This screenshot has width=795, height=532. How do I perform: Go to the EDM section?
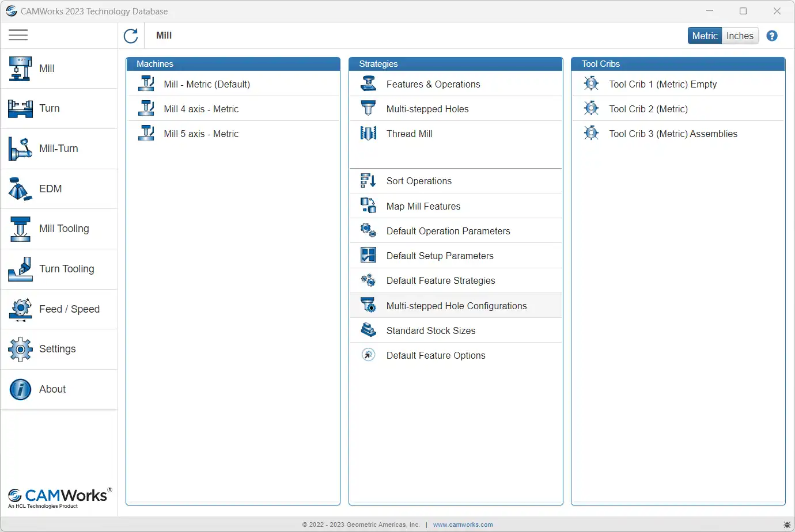pos(51,189)
